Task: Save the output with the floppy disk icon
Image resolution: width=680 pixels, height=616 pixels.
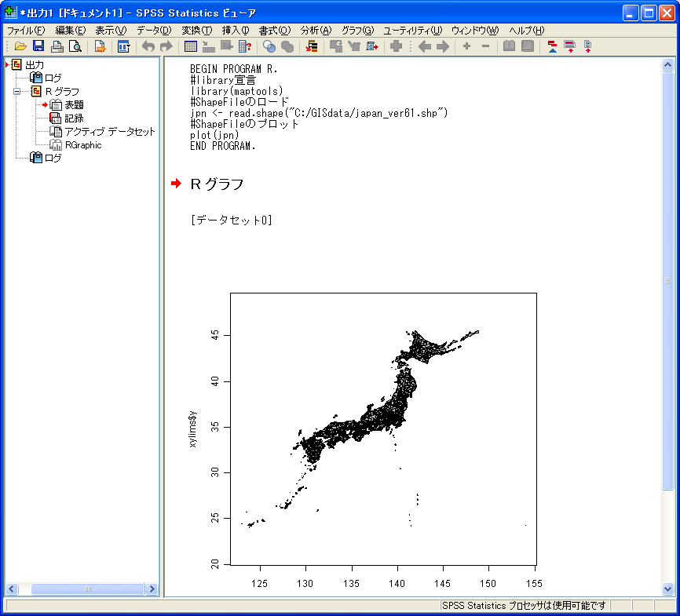Action: click(x=38, y=47)
